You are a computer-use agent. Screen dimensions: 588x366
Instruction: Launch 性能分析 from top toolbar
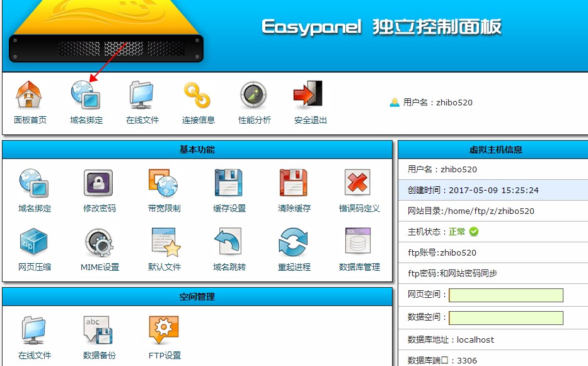click(x=254, y=96)
